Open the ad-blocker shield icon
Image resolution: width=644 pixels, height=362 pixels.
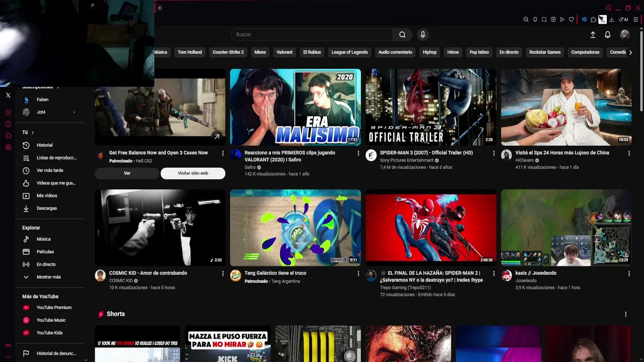pos(553,20)
